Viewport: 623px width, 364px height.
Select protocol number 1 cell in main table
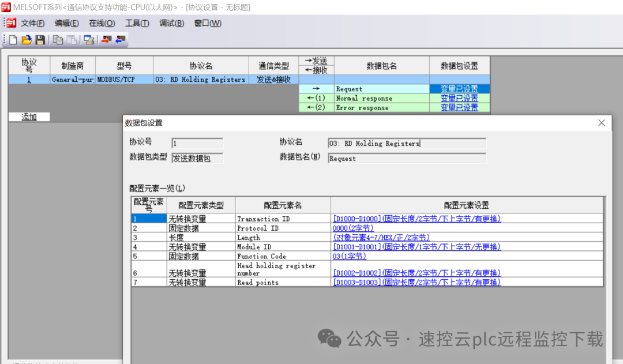click(29, 80)
